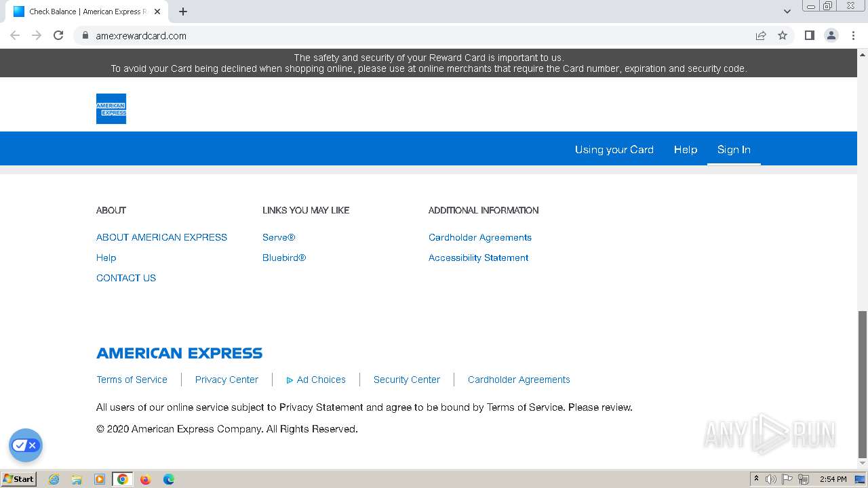Open the Chrome profile avatar
The height and width of the screenshot is (488, 868).
pyautogui.click(x=831, y=35)
